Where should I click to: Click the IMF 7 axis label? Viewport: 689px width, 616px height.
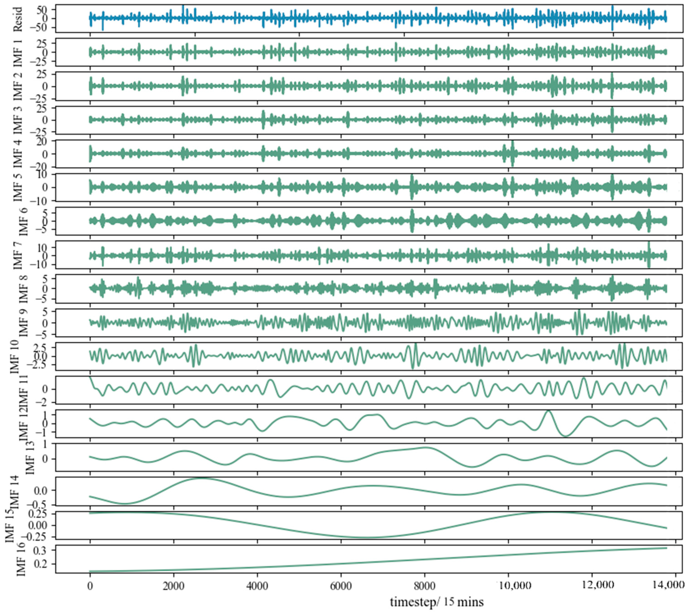18,255
